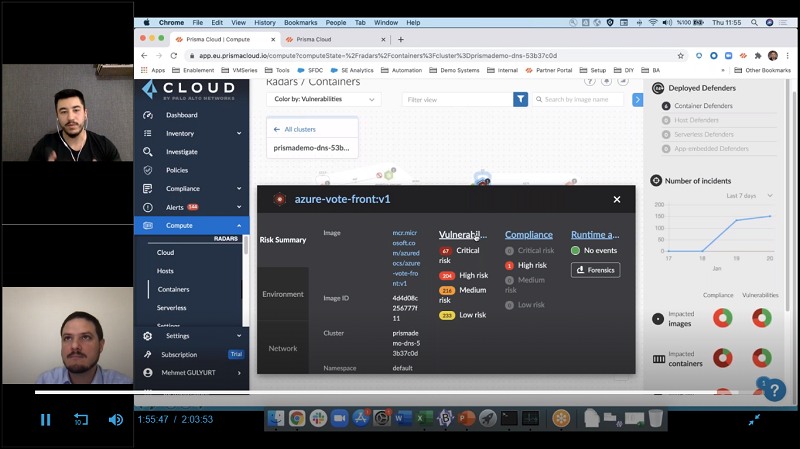
Task: Close the azure-vote-front:v1 dialog
Action: pyautogui.click(x=617, y=199)
